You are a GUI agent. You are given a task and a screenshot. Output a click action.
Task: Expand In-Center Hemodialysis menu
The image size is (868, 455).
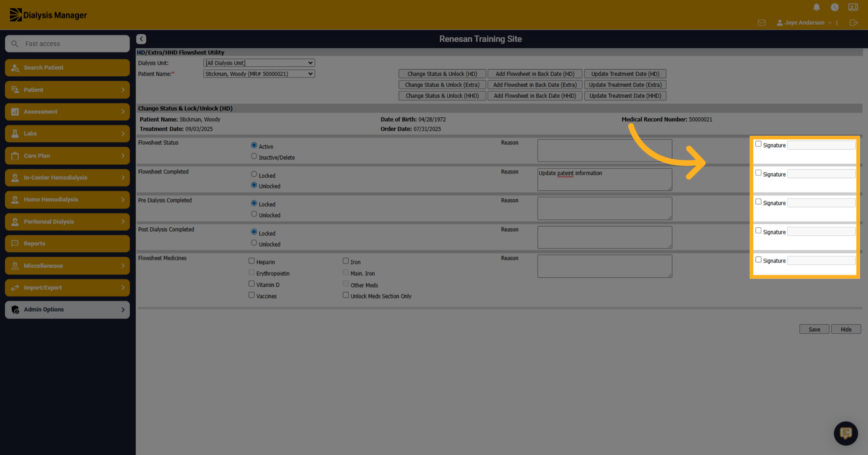67,178
